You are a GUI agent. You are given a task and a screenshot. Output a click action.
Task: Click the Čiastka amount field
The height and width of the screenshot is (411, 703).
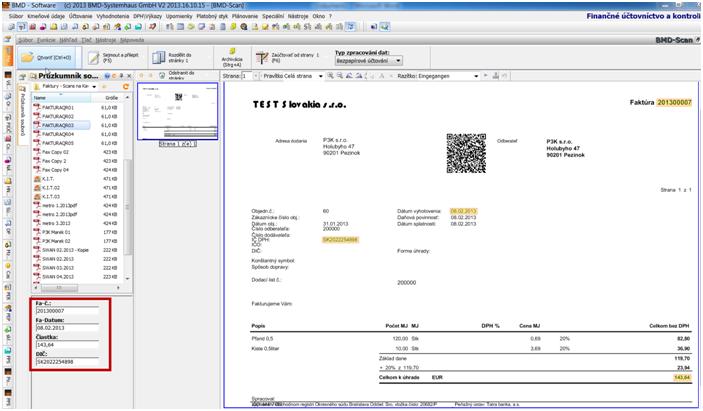pyautogui.click(x=67, y=345)
